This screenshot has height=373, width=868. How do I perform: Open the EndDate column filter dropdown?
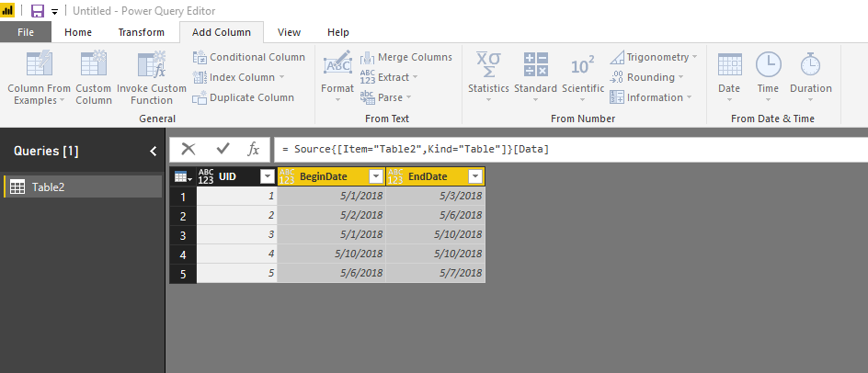point(475,176)
